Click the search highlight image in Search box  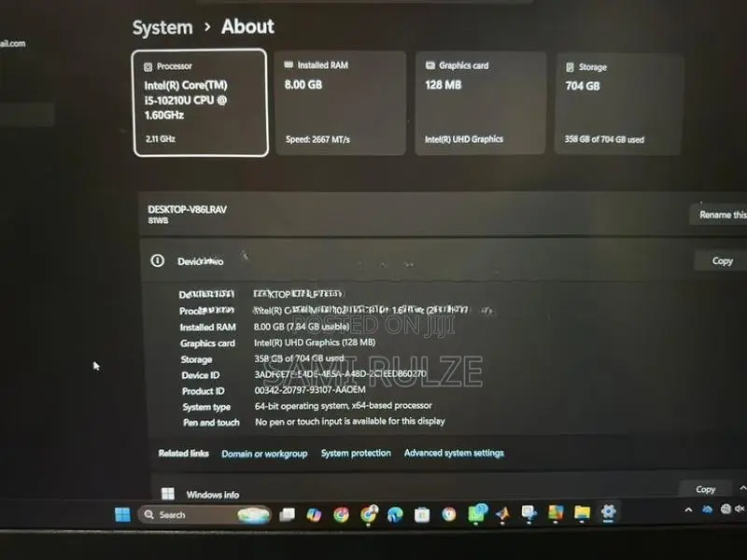(x=254, y=515)
